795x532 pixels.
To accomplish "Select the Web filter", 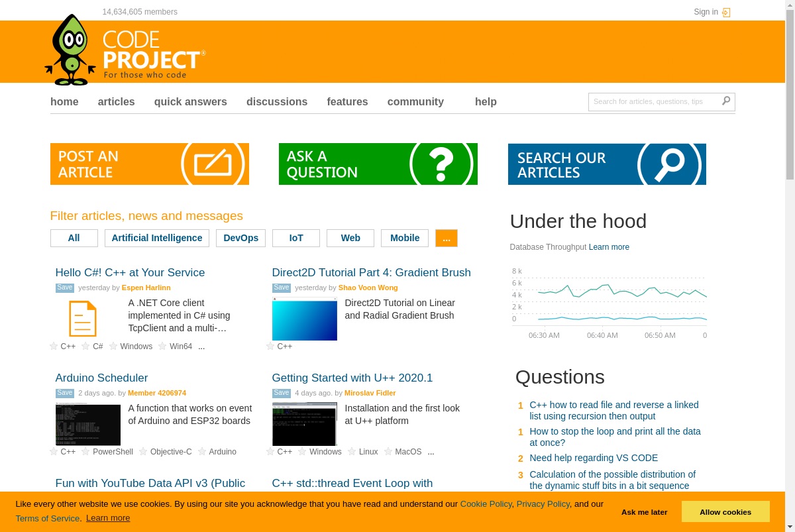I will click(350, 238).
